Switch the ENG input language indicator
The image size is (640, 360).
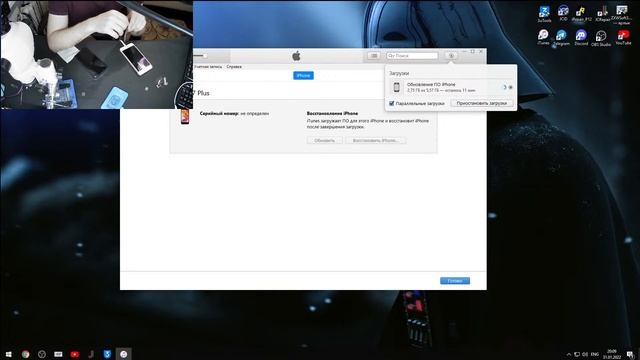[595, 354]
